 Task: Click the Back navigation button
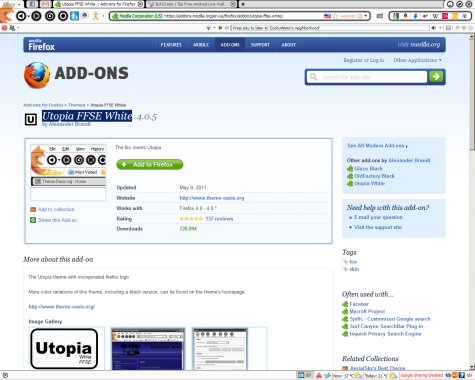[21, 16]
